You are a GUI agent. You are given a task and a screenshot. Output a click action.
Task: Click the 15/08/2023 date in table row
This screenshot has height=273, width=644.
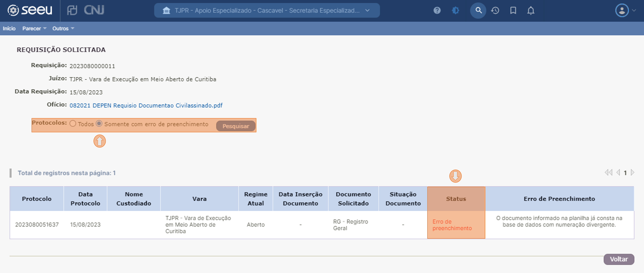pos(85,225)
